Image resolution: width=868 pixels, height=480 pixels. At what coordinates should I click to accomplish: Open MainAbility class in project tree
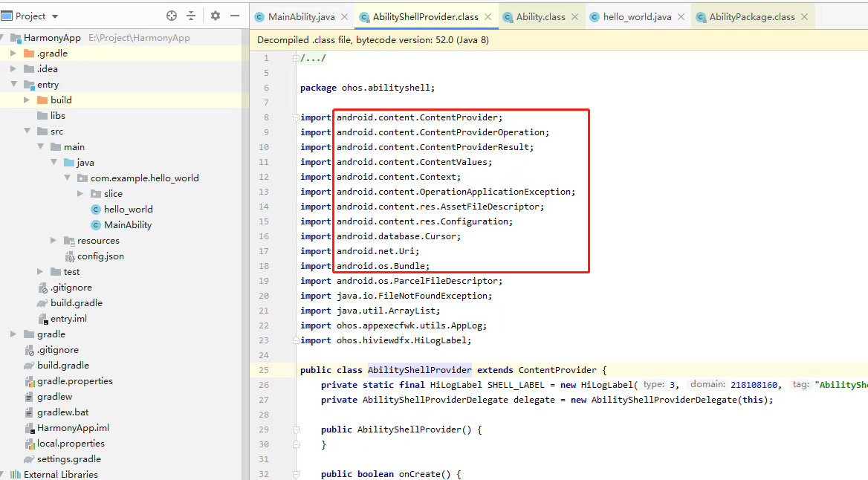click(128, 225)
